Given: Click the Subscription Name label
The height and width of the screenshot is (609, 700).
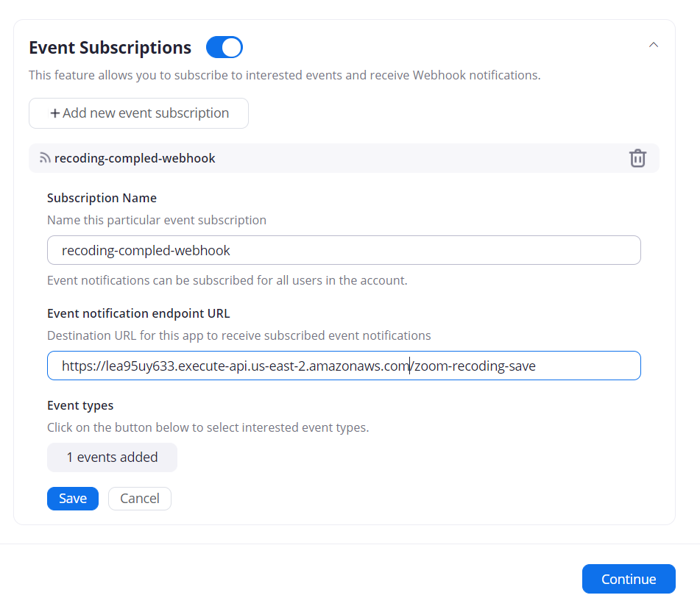Looking at the screenshot, I should tap(102, 198).
